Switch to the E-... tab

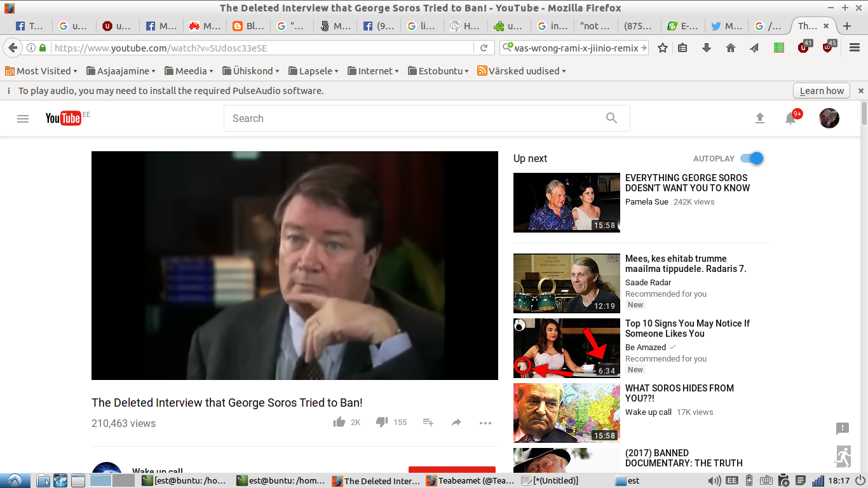[x=682, y=26]
